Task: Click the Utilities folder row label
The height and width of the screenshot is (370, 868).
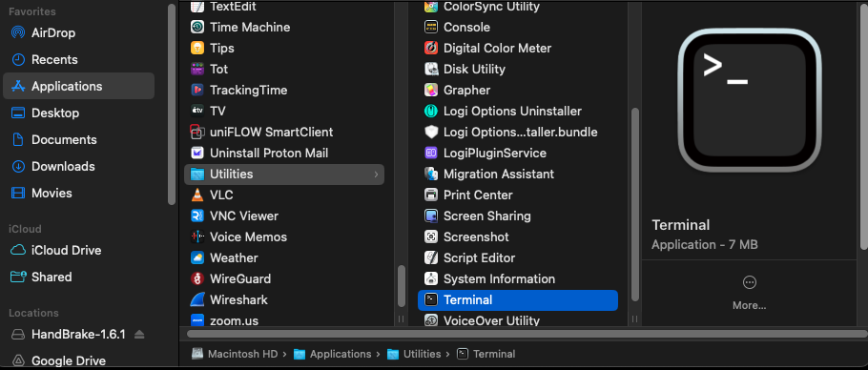Action: point(232,175)
